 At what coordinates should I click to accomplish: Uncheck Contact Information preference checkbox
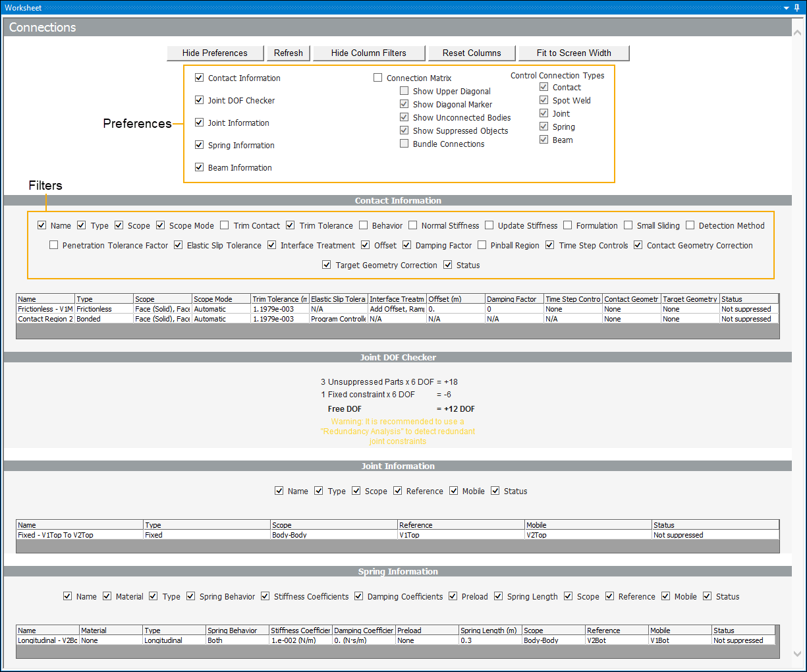pyautogui.click(x=200, y=78)
